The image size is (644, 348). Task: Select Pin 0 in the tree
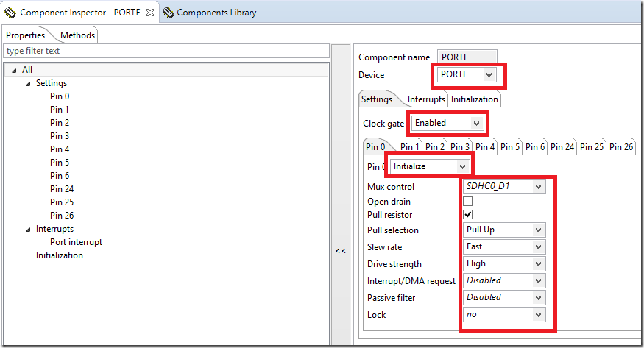60,96
